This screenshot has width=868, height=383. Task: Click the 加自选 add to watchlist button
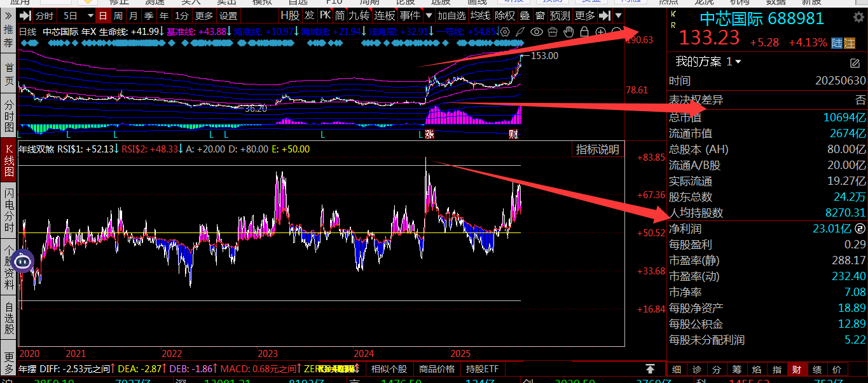(x=451, y=15)
